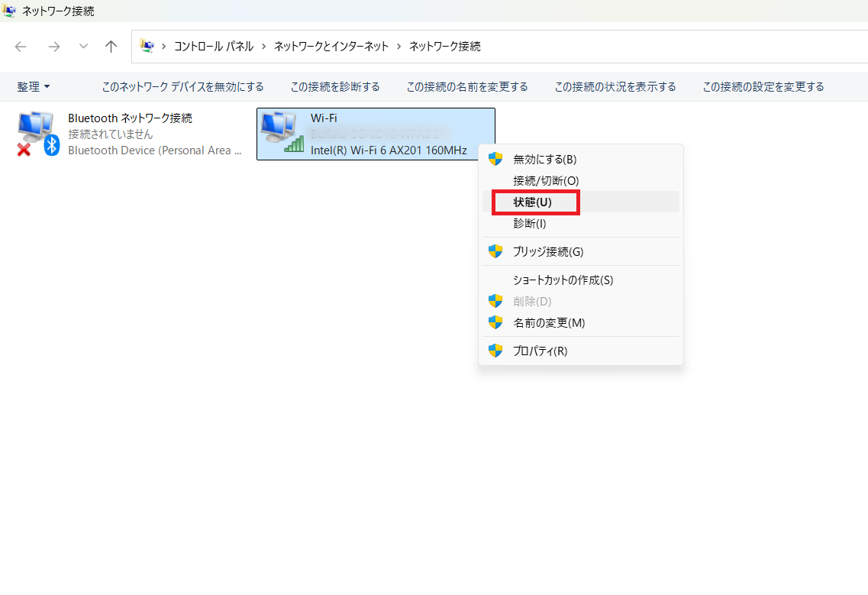Choose 診断(I) from the context menu

click(x=530, y=224)
